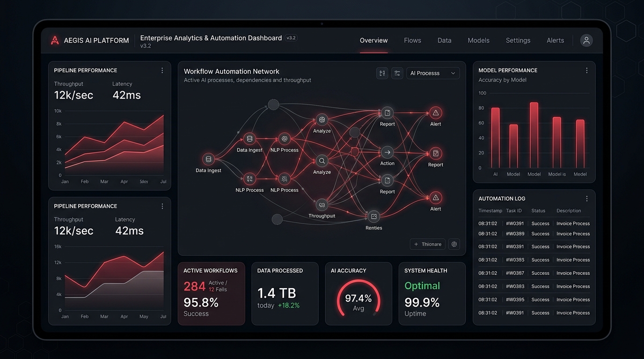The width and height of the screenshot is (644, 359).
Task: Click the #W0395 log row
Action: (534, 300)
